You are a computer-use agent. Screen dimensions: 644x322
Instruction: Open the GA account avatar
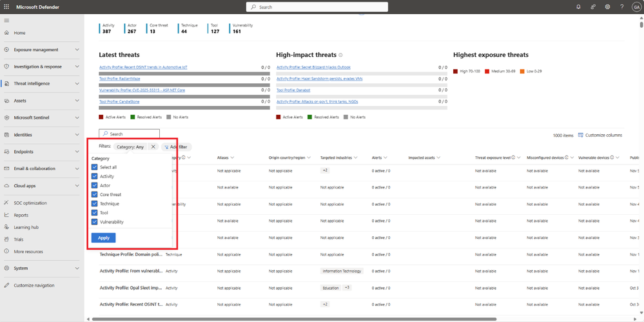pos(636,6)
